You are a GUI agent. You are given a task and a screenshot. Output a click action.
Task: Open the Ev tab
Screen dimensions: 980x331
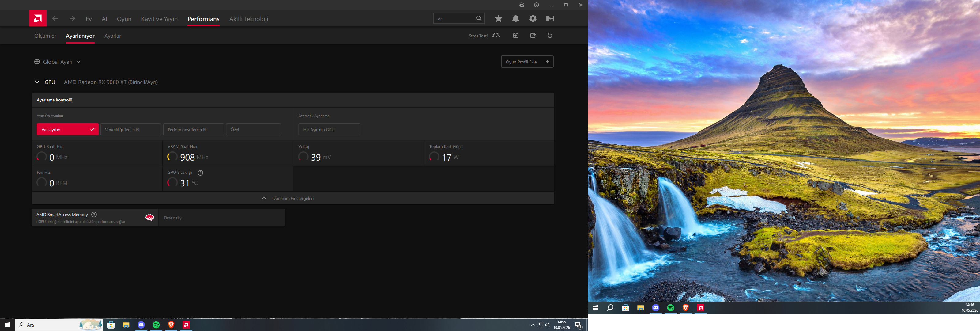point(89,19)
